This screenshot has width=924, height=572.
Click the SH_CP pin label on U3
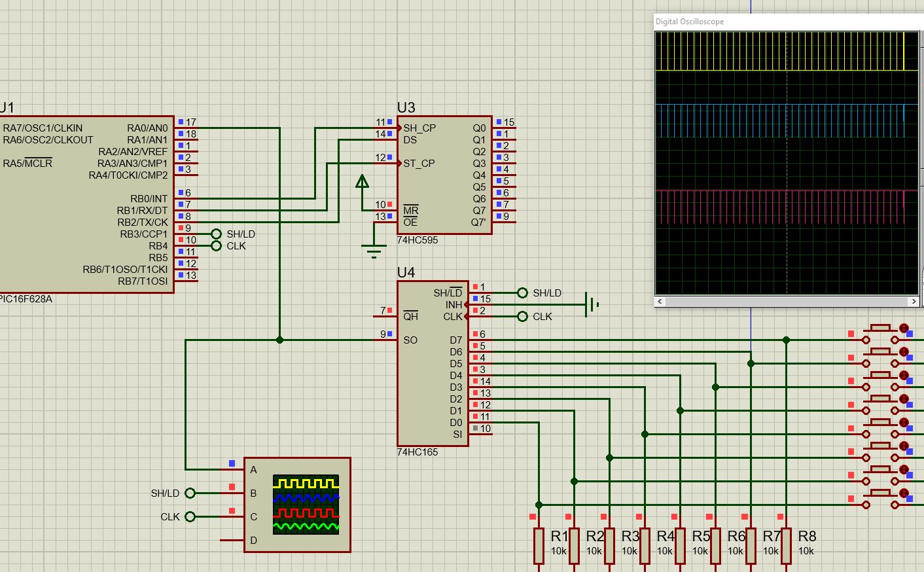419,128
